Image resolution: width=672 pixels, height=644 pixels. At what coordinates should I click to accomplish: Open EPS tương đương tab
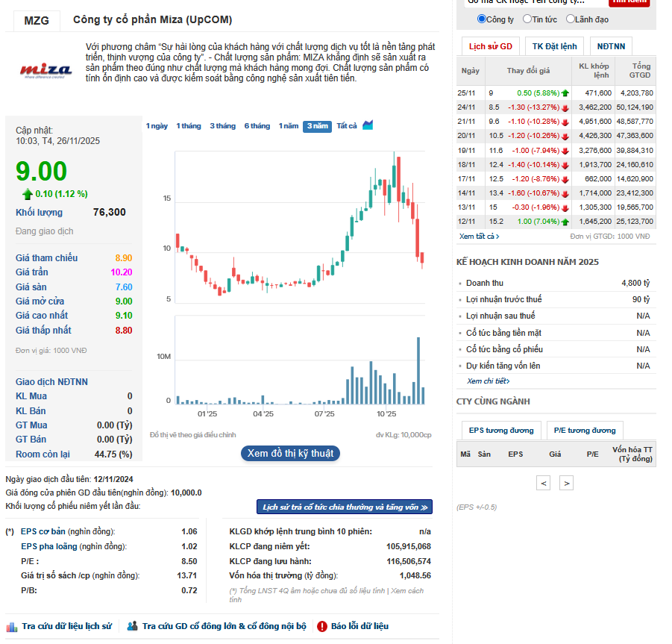coord(501,431)
